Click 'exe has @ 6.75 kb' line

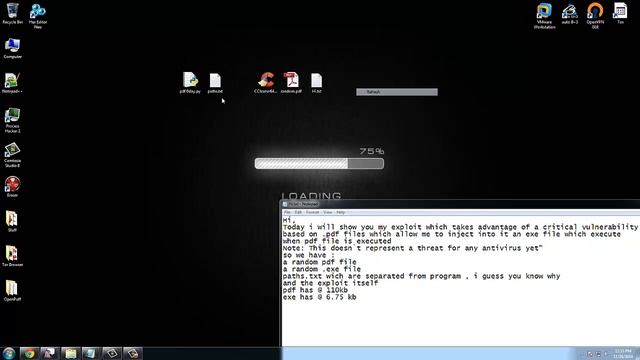pos(319,297)
